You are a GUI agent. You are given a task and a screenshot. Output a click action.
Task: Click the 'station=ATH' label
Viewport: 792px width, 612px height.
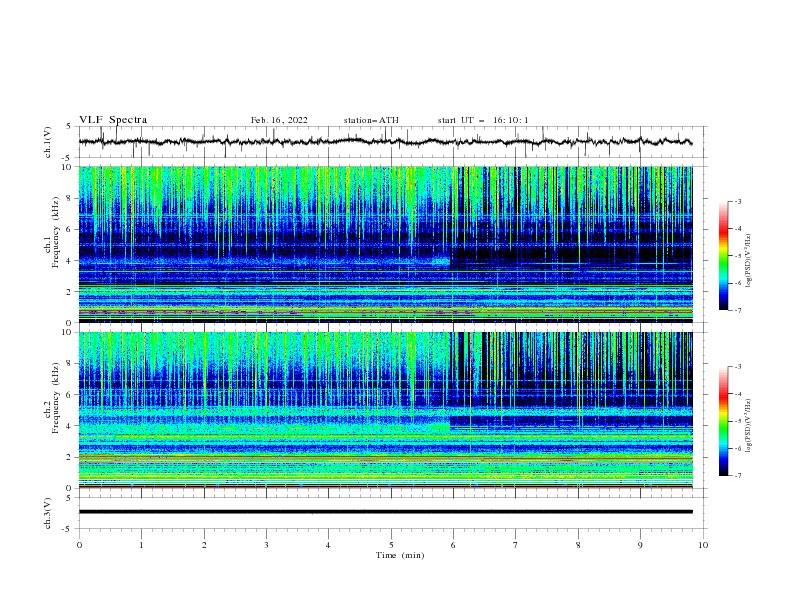click(x=371, y=120)
